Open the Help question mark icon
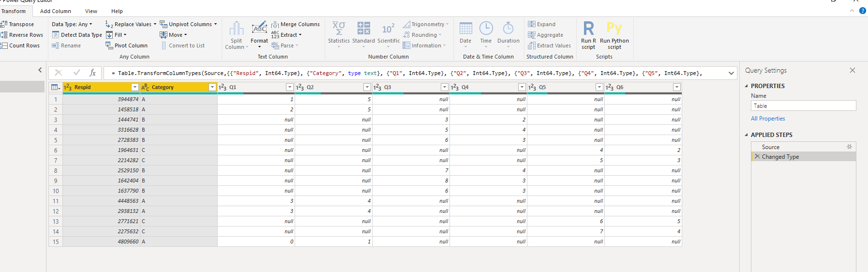The image size is (868, 272). [x=862, y=11]
